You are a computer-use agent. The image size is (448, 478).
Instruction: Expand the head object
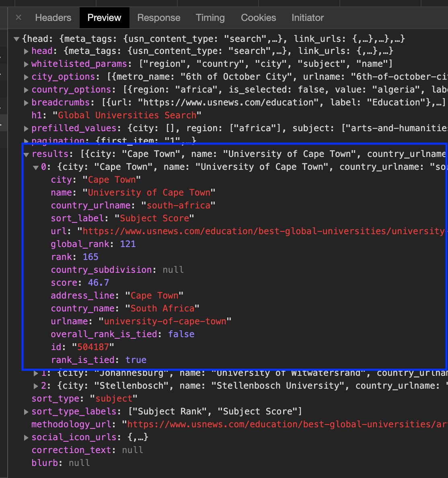(x=26, y=51)
